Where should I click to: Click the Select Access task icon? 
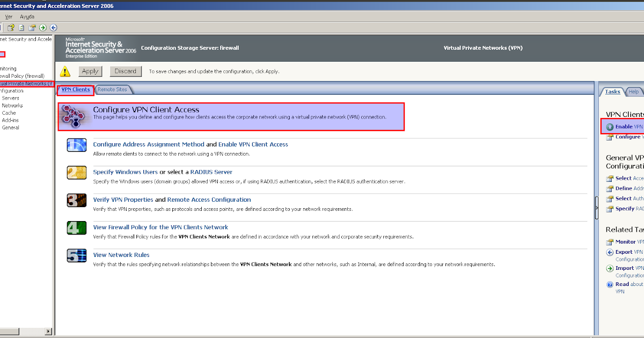click(x=610, y=179)
